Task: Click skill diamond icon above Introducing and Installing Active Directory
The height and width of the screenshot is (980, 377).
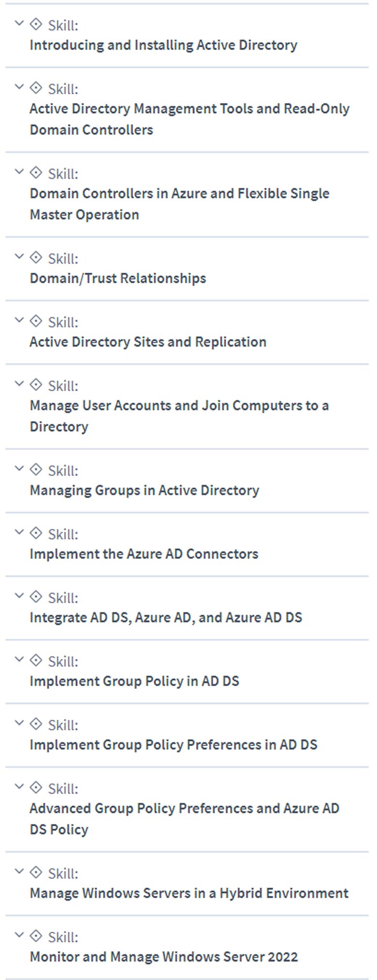Action: (36, 24)
